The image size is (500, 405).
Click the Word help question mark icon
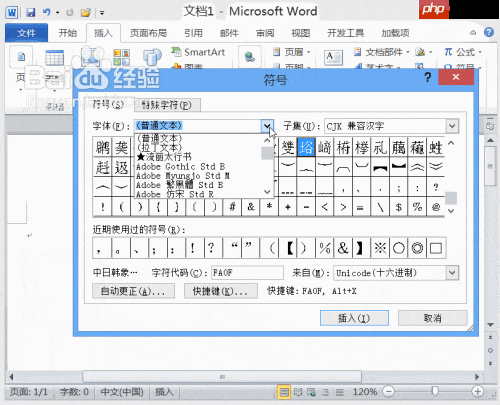click(x=489, y=32)
